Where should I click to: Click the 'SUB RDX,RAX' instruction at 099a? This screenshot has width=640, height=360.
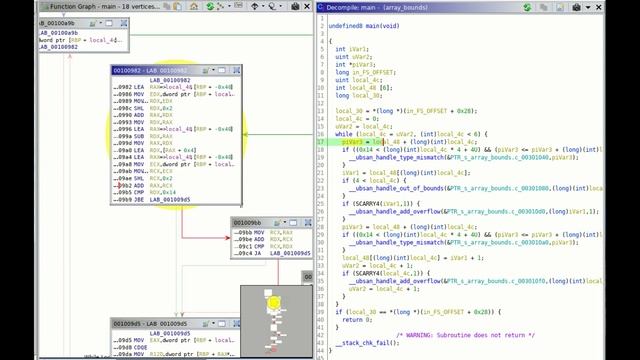point(143,136)
